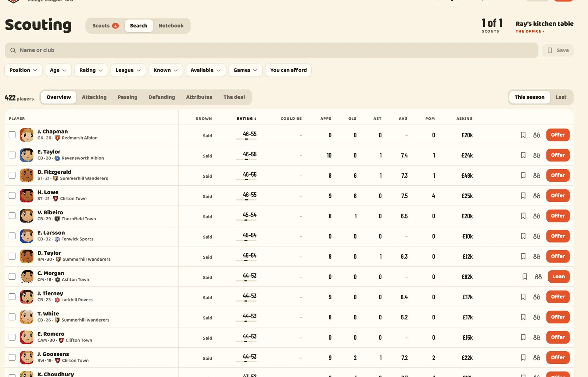Open the Position filter dropdown
588x377 pixels.
tap(23, 70)
